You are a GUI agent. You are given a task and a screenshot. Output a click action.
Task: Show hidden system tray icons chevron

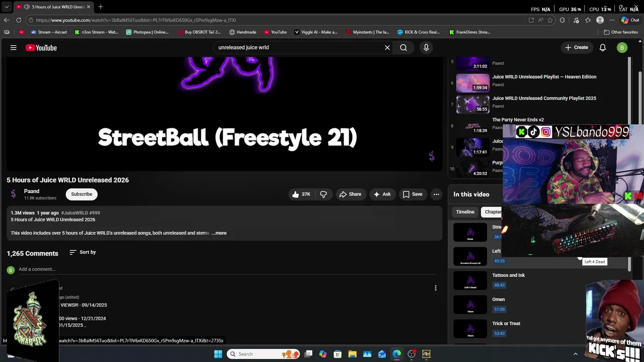[576, 354]
